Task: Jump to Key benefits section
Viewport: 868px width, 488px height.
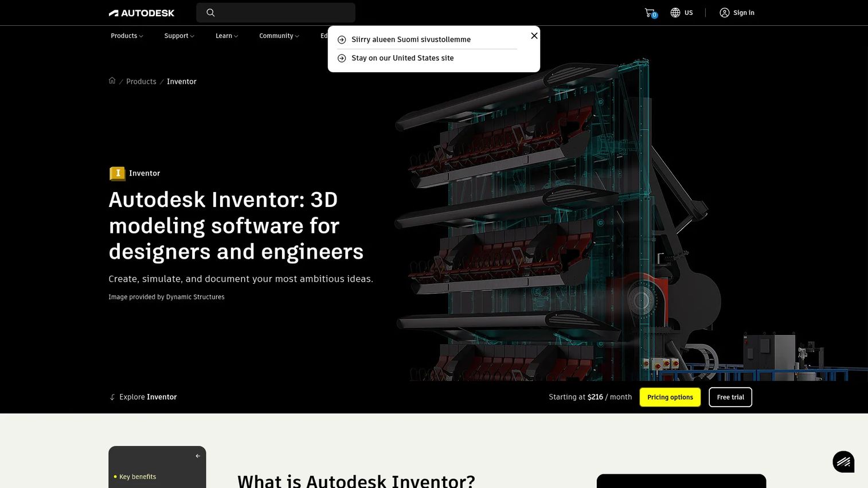Action: [x=138, y=477]
